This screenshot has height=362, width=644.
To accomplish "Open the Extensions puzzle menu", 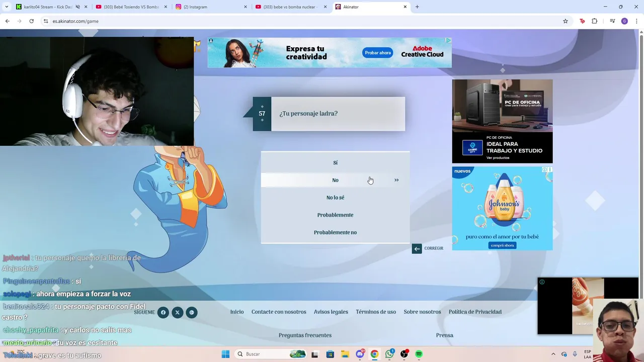I will tap(594, 21).
